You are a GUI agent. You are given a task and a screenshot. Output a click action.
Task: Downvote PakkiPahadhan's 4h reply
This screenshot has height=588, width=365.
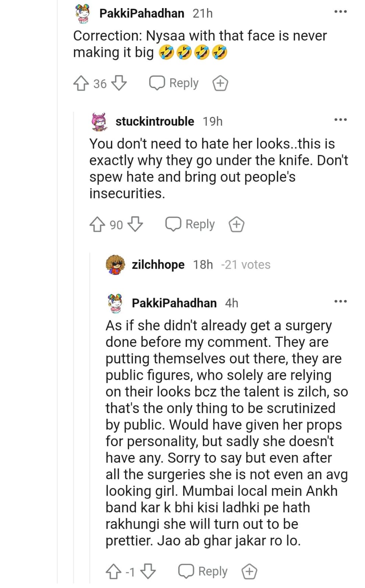pyautogui.click(x=148, y=571)
